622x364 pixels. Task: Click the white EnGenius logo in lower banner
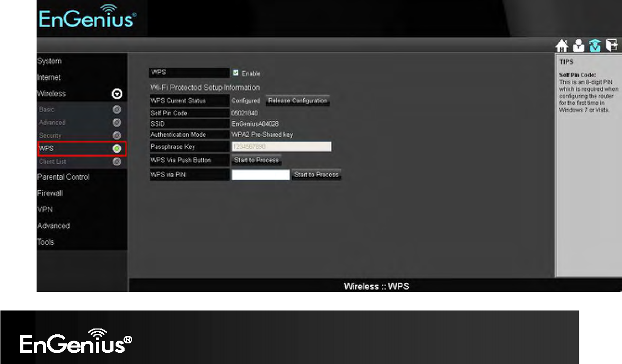76,341
